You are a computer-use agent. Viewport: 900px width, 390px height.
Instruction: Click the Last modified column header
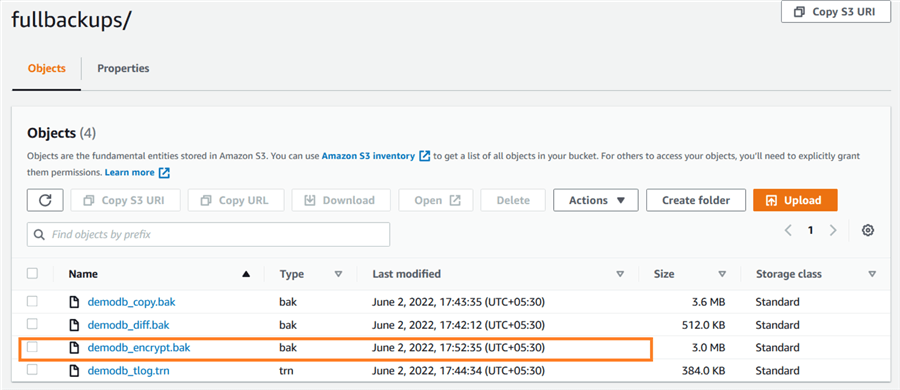click(406, 274)
